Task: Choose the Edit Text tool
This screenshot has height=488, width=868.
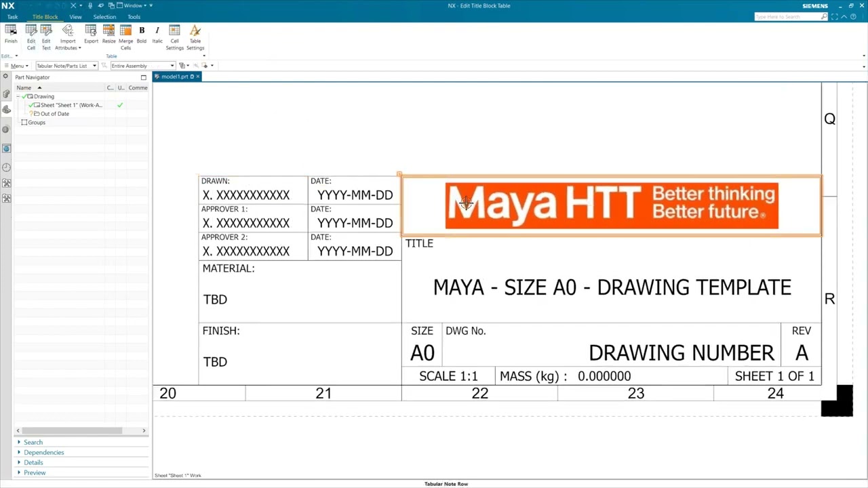Action: tap(46, 37)
